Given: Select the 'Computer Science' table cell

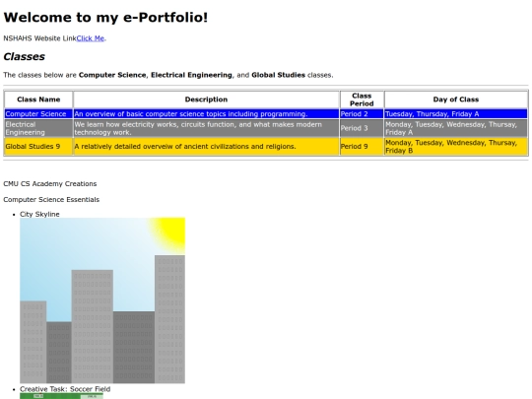Looking at the screenshot, I should [x=38, y=113].
